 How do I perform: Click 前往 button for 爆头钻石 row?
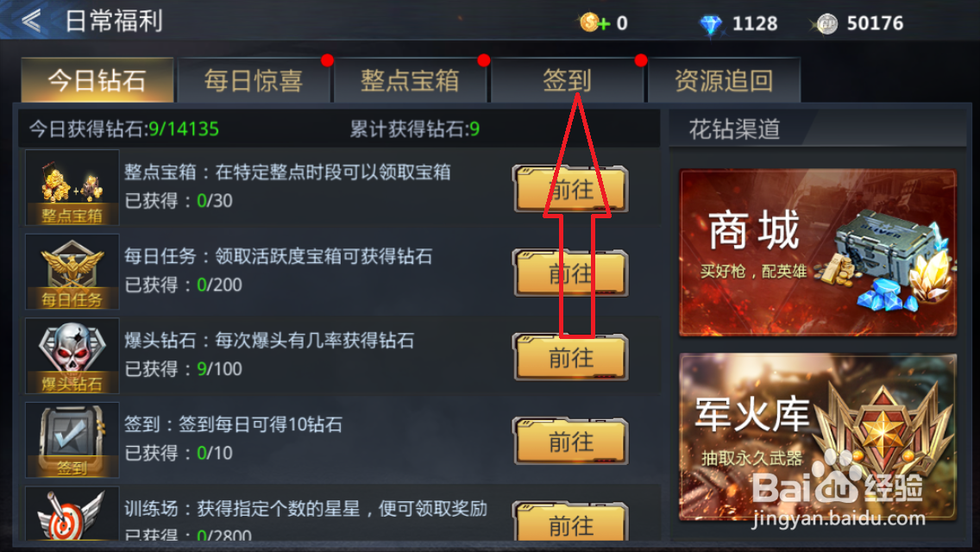pos(570,358)
